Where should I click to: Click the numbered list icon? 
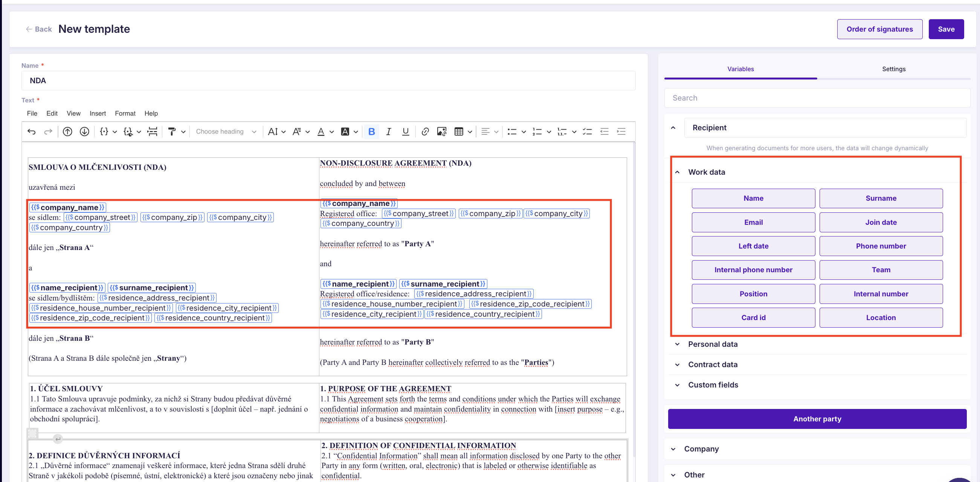[x=537, y=132]
